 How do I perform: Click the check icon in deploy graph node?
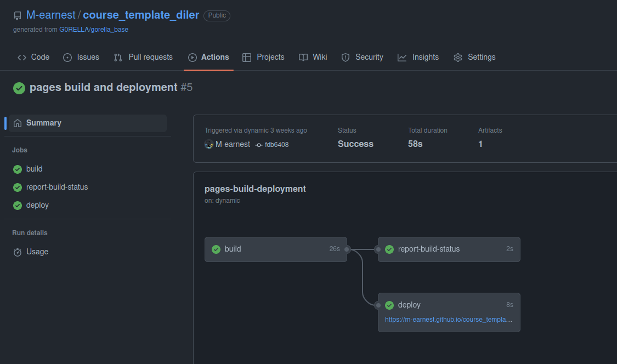(x=389, y=305)
